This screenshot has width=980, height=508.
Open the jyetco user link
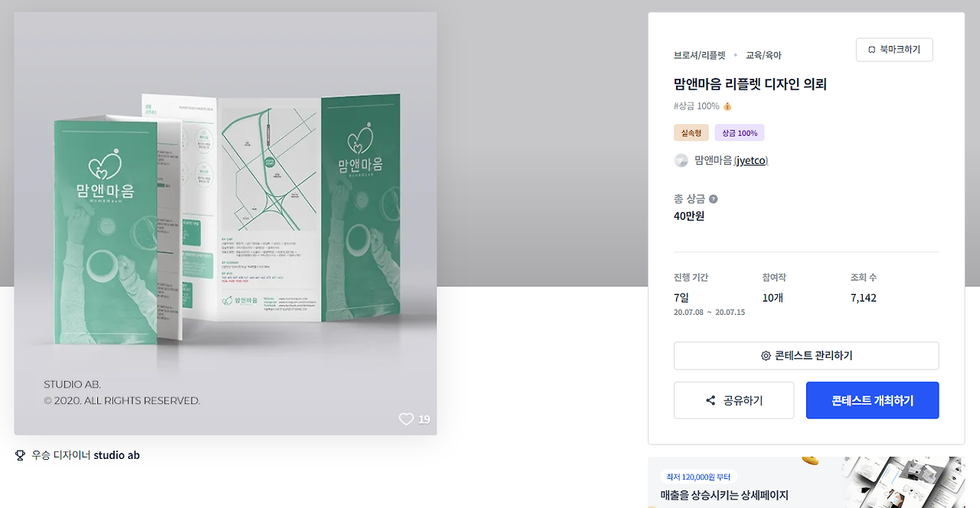[x=750, y=160]
